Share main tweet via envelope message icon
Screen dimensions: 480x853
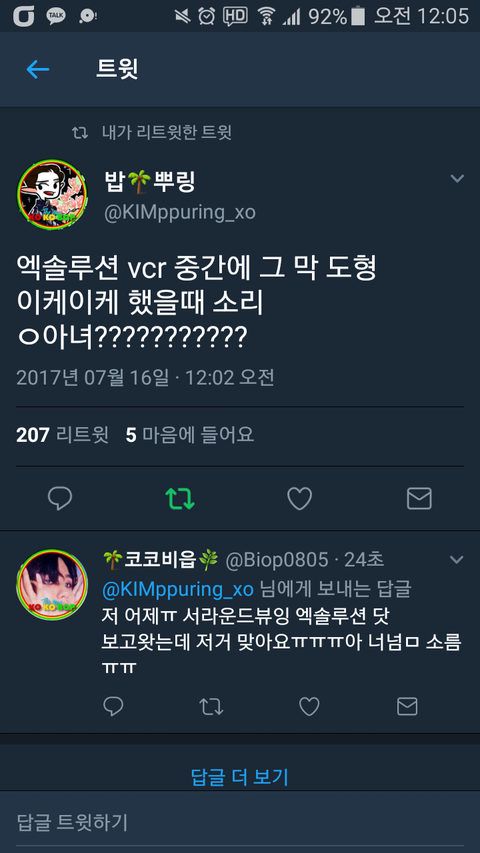[419, 498]
